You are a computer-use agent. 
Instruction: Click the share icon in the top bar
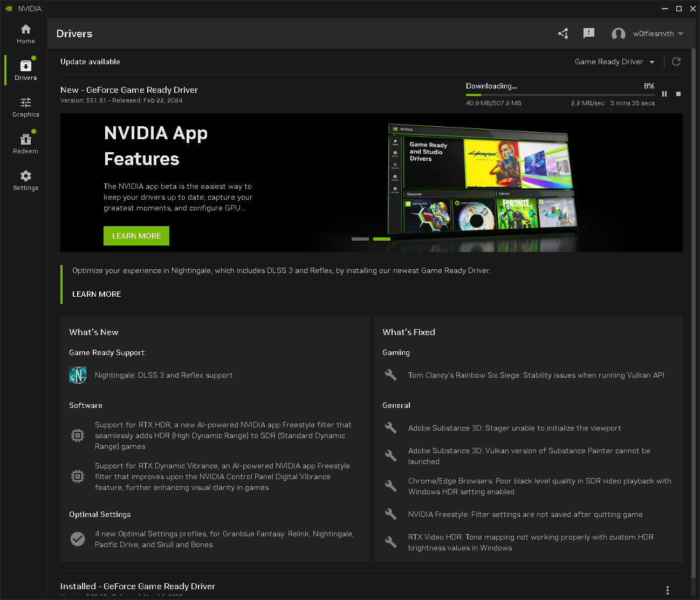click(563, 33)
